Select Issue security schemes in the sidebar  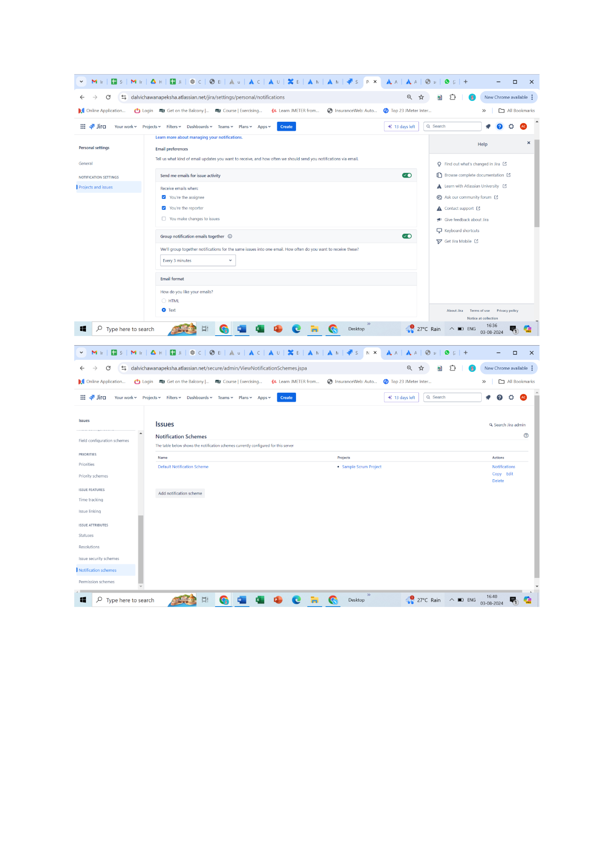point(99,559)
